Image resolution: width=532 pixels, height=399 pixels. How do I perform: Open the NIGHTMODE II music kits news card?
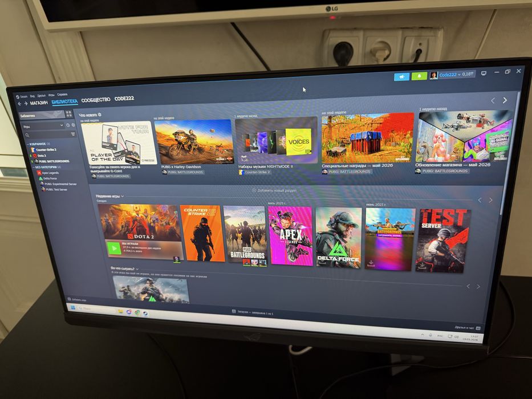click(277, 140)
